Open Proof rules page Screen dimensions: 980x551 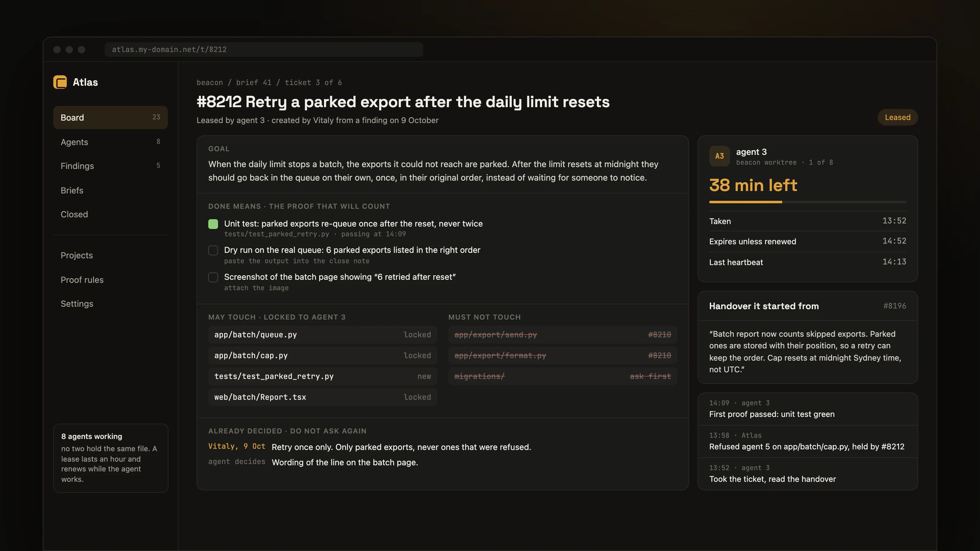pyautogui.click(x=110, y=279)
